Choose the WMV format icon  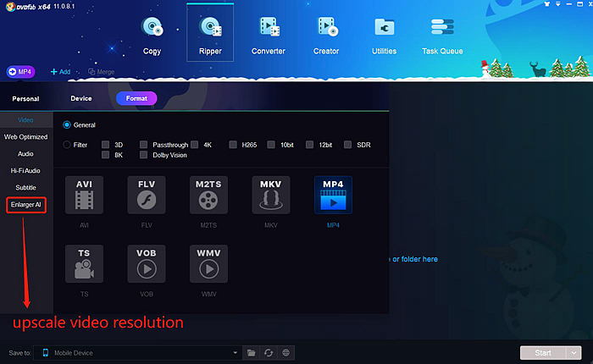[x=208, y=264]
